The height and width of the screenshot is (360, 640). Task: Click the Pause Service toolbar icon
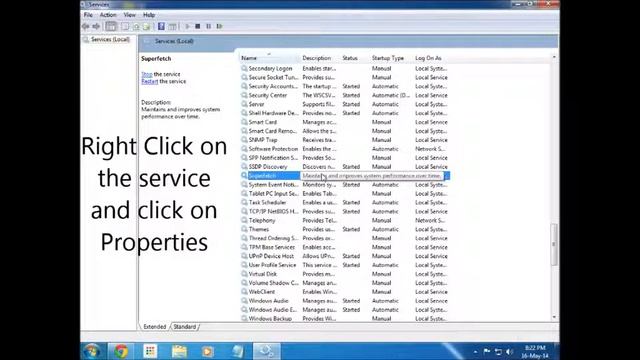click(x=209, y=27)
